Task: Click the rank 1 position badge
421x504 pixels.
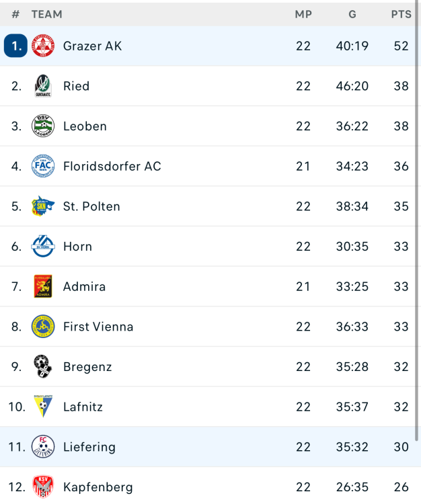Action: pyautogui.click(x=15, y=46)
